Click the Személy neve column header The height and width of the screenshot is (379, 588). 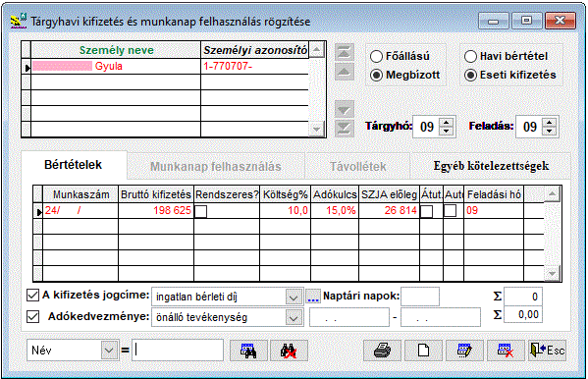click(x=116, y=50)
